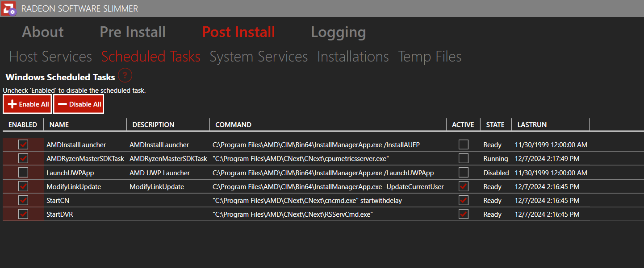Select the StartCN task row command
644x268 pixels.
[307, 201]
